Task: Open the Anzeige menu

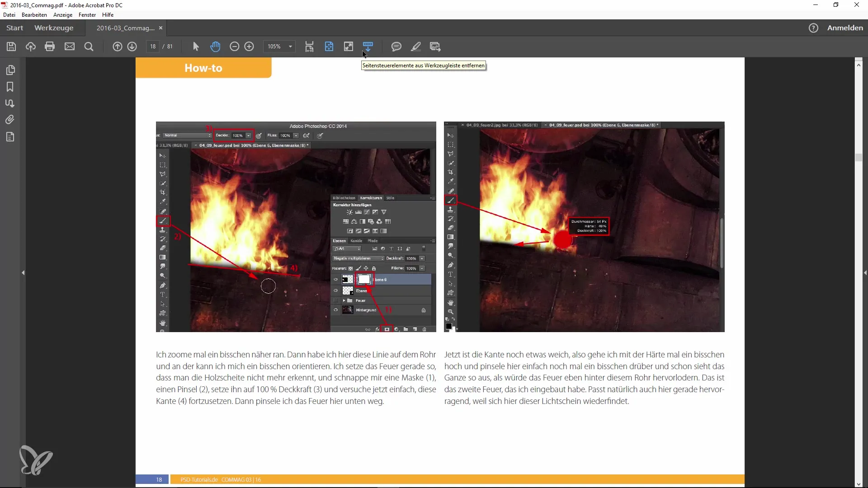Action: tap(63, 15)
